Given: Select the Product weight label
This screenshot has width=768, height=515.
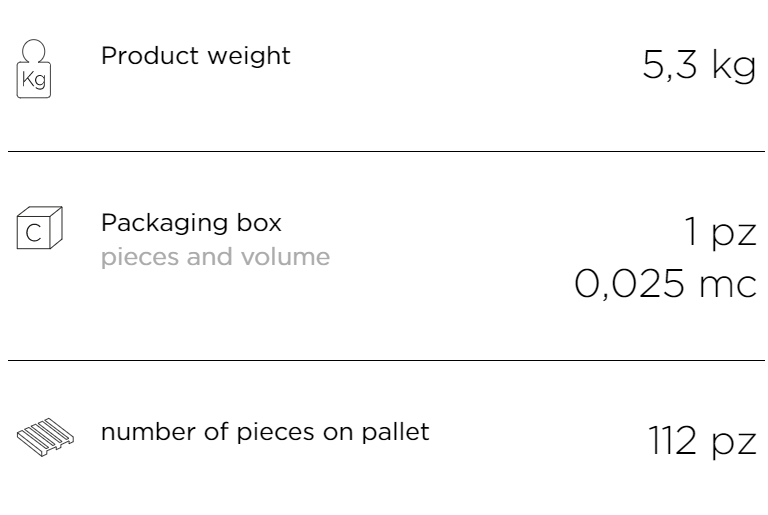Looking at the screenshot, I should coord(195,55).
